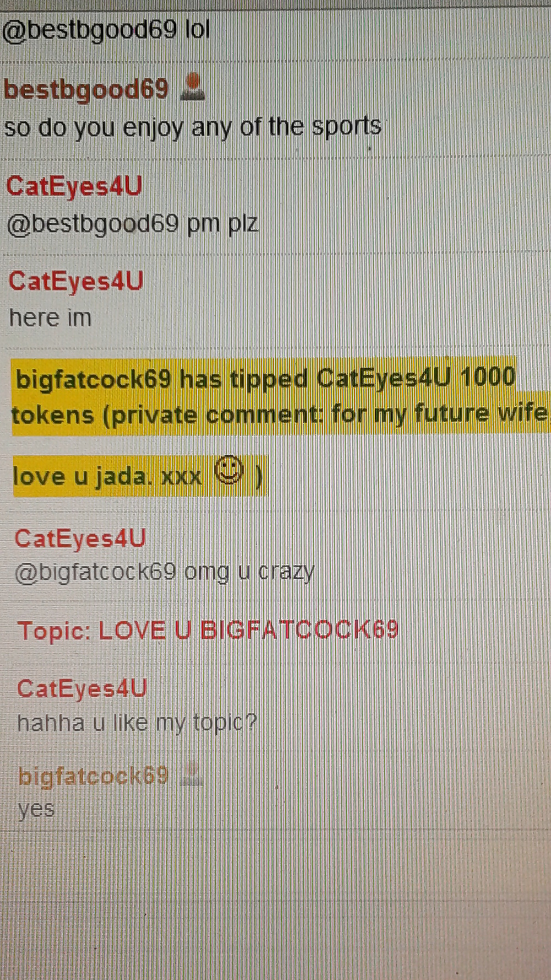551x980 pixels.
Task: Select the 'here im' chat message
Action: point(51,318)
